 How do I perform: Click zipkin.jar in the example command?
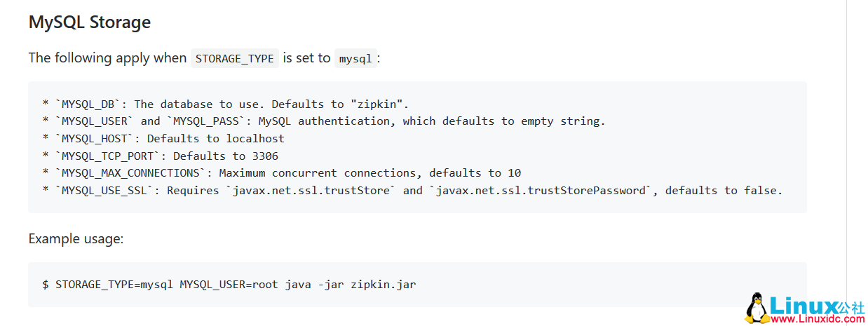click(383, 285)
